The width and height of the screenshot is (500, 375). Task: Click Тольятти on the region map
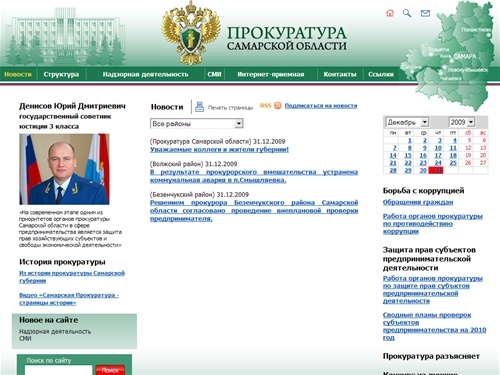pyautogui.click(x=438, y=49)
